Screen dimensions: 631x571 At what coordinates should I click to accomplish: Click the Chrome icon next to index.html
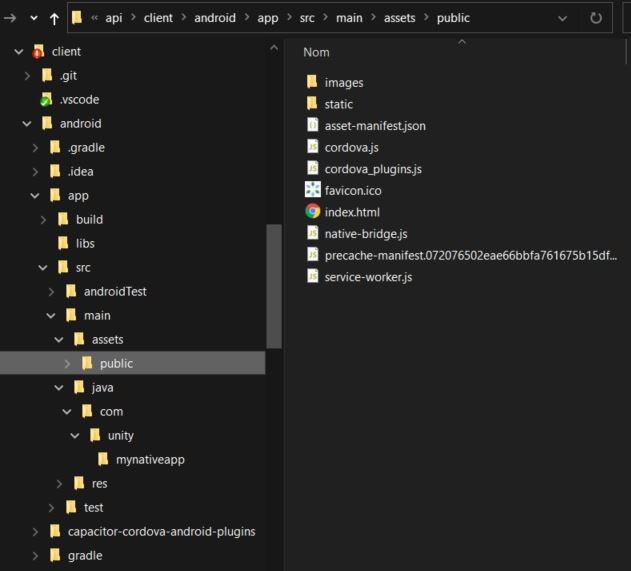(x=312, y=212)
